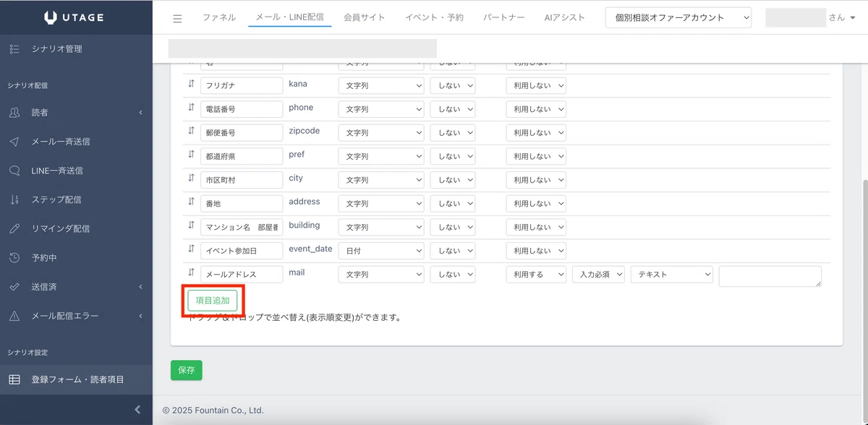Click the メールアドレス name input field
The image size is (868, 425).
point(242,275)
